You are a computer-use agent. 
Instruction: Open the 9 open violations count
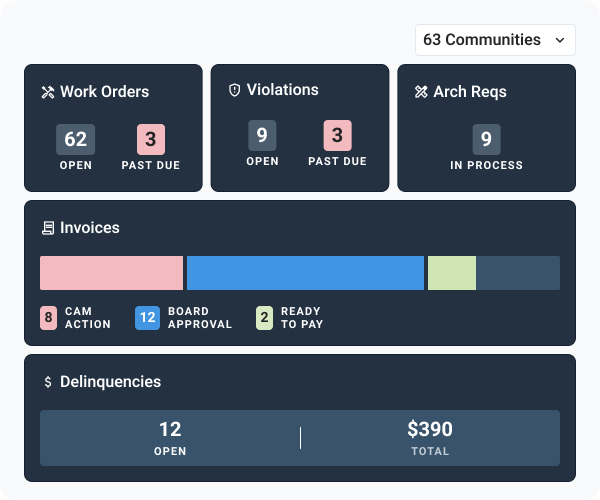coord(262,135)
